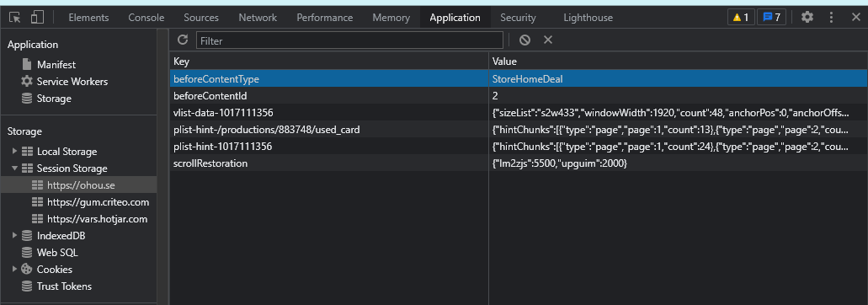Select the beforeContentType key row
Viewport: 868px width, 305px height.
pos(329,79)
